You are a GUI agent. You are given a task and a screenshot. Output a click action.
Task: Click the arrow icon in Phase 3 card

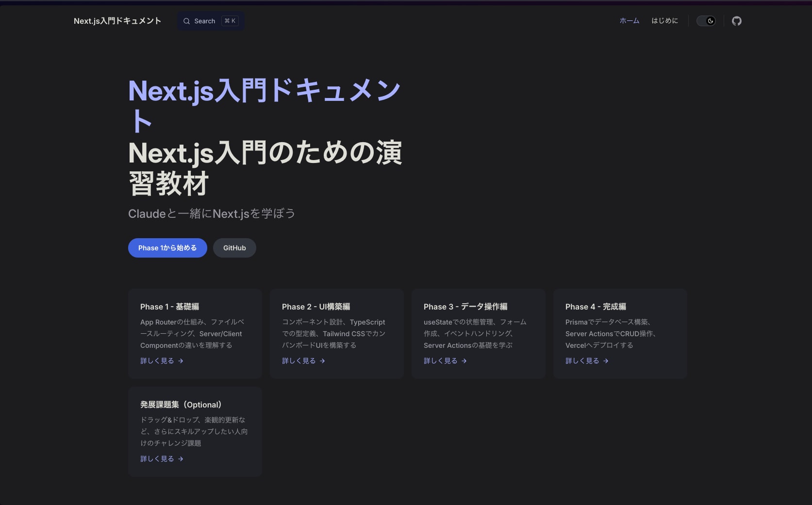(464, 361)
